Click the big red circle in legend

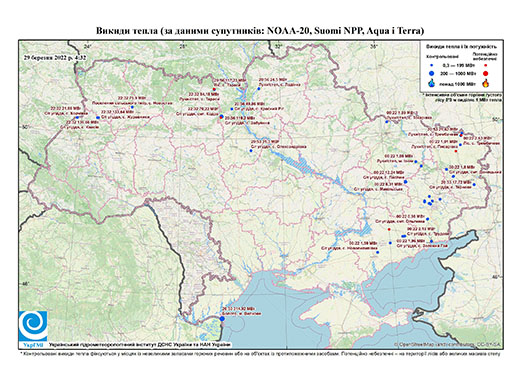[485, 73]
